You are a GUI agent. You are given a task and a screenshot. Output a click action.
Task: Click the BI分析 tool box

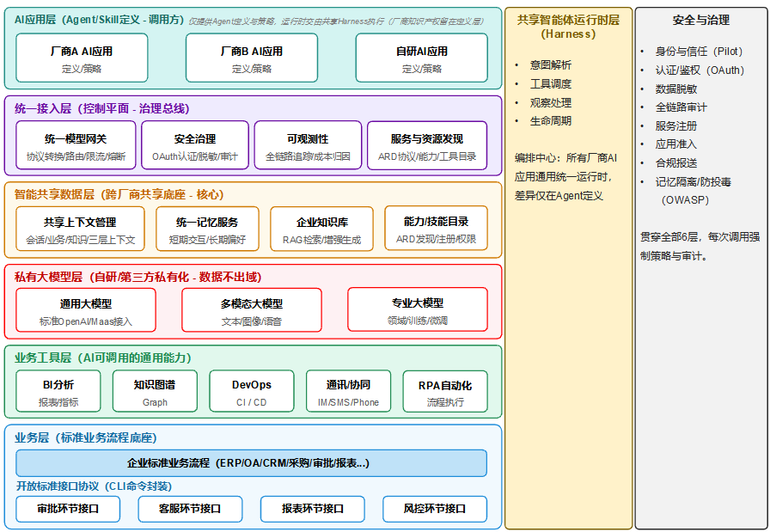58,392
